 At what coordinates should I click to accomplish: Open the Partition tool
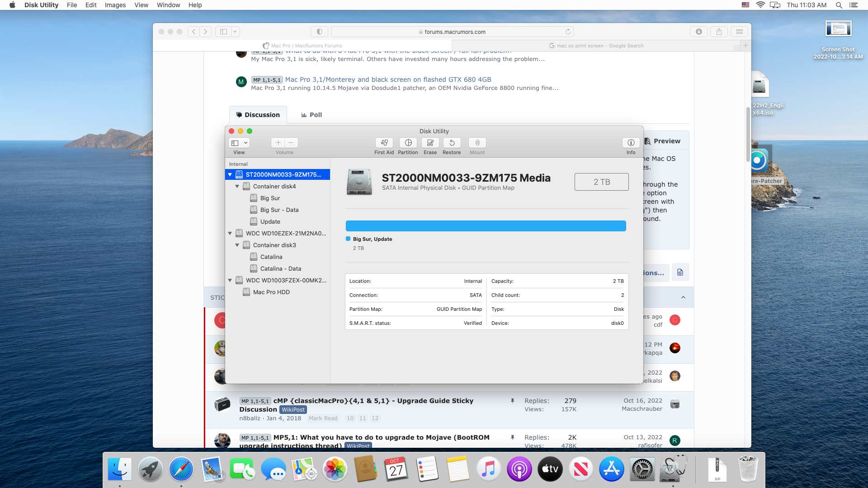click(408, 143)
